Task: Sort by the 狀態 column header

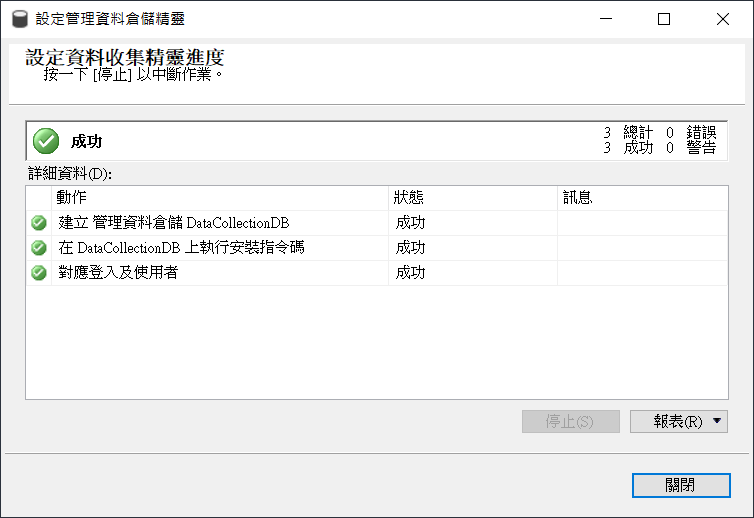Action: click(x=472, y=198)
